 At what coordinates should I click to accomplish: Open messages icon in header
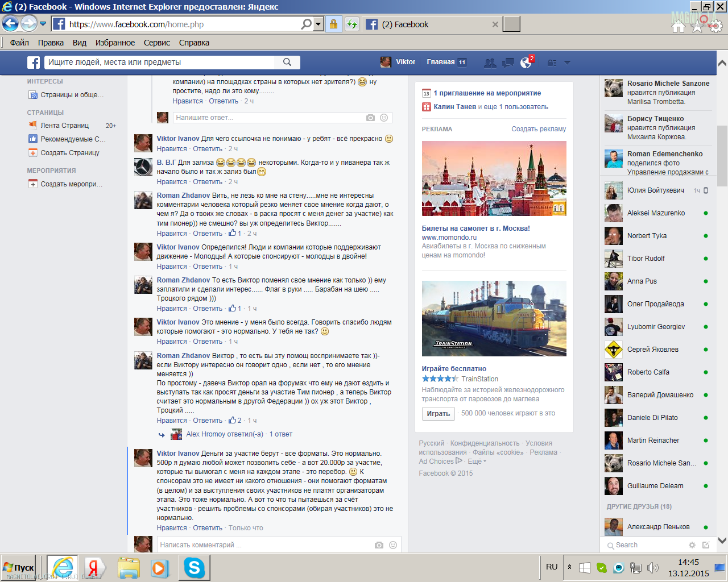[x=508, y=63]
